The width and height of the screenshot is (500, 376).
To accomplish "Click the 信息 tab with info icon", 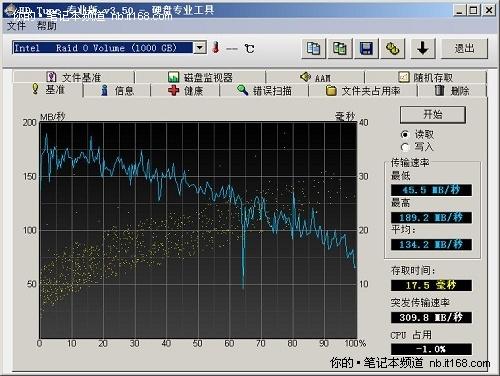I will (x=117, y=90).
